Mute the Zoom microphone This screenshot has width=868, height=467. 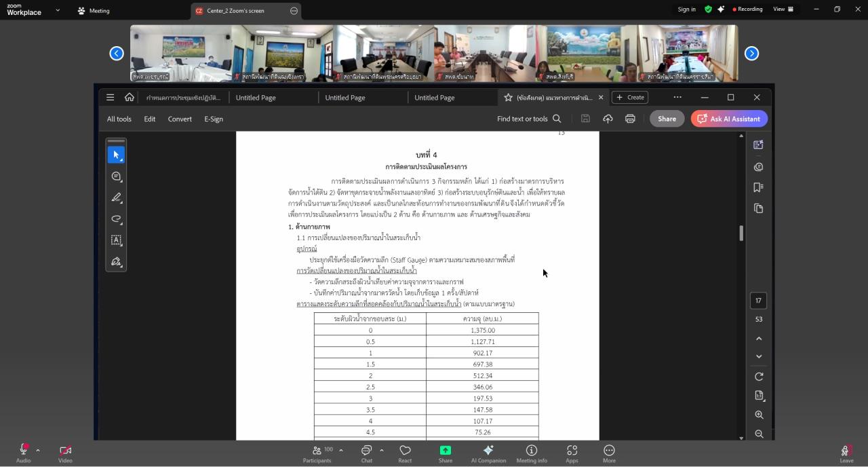point(22,449)
